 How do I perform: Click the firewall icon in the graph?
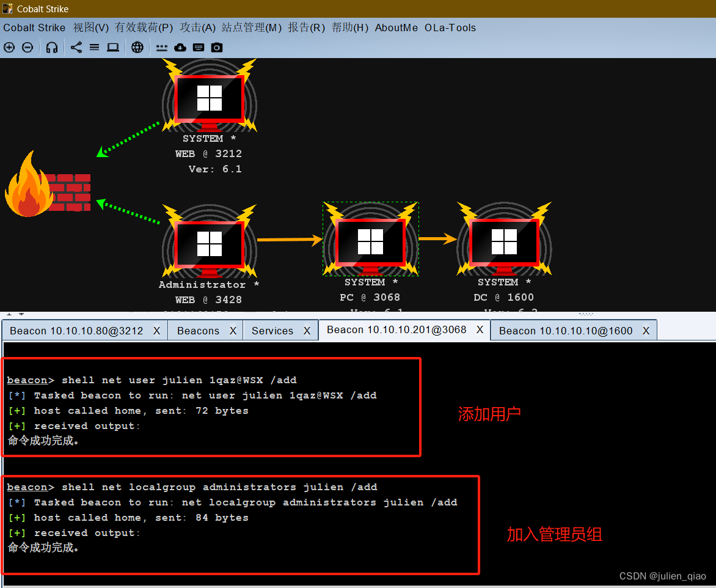48,184
